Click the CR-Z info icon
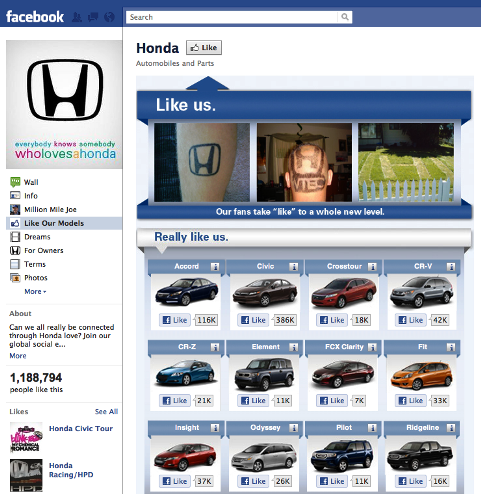This screenshot has height=494, width=481. (215, 347)
